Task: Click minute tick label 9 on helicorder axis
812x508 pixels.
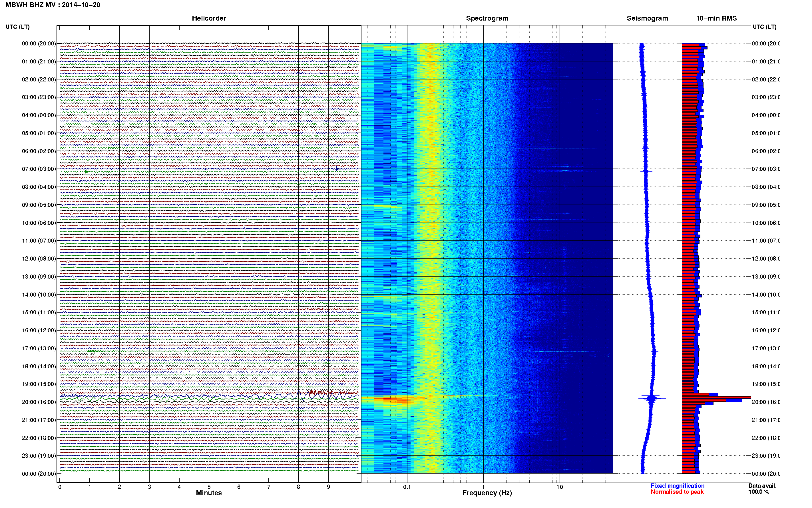Action: 328,487
